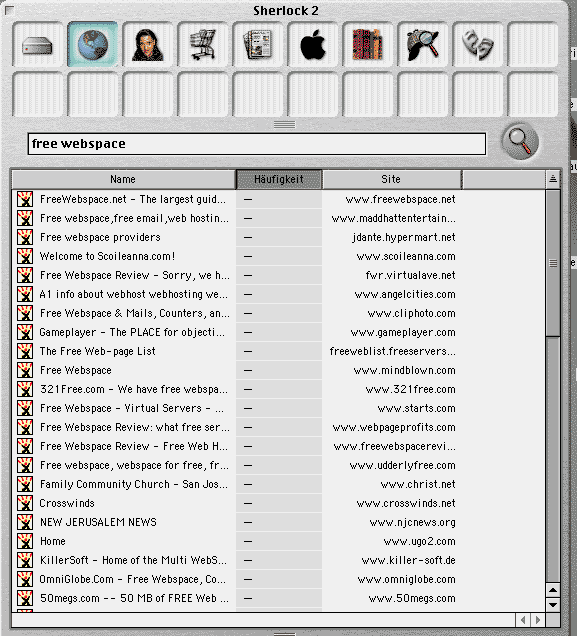The image size is (577, 636).
Task: Sort results by Name column
Action: 123,179
